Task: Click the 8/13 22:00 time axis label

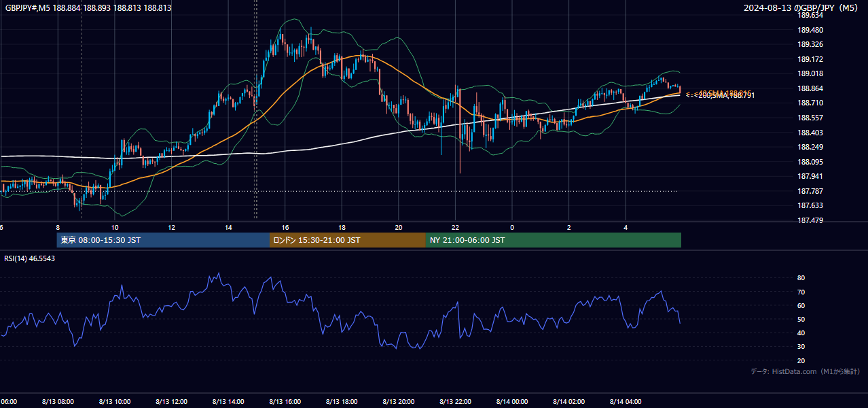Action: (x=455, y=401)
